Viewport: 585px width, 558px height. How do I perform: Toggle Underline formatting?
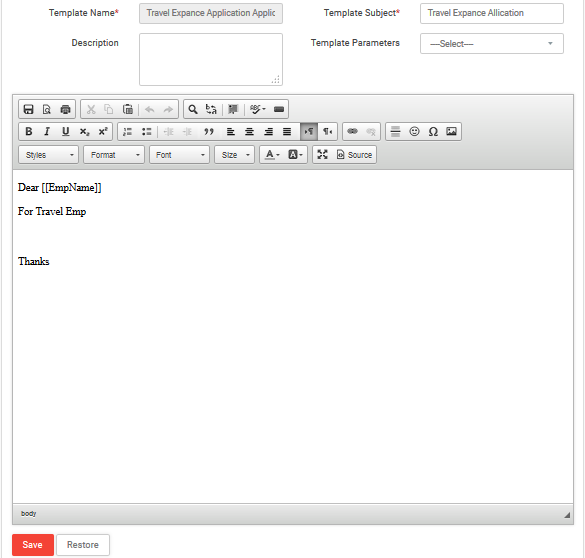66,131
